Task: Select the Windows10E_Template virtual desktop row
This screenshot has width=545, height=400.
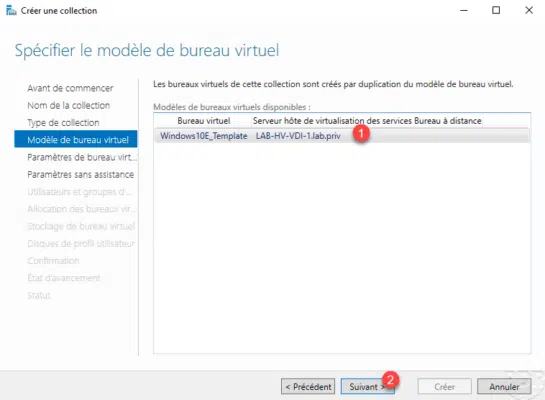Action: (x=342, y=136)
